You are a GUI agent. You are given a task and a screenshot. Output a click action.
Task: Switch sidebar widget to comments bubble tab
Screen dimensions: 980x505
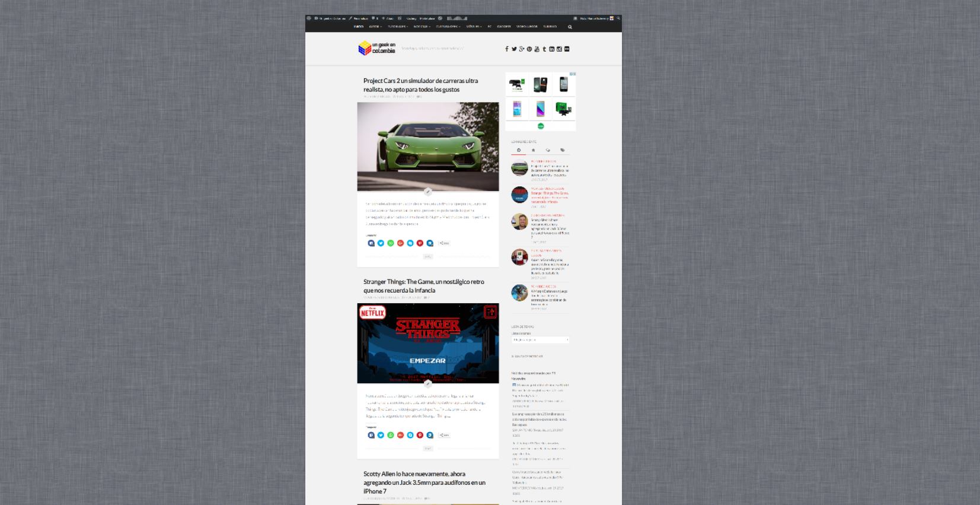click(x=548, y=150)
